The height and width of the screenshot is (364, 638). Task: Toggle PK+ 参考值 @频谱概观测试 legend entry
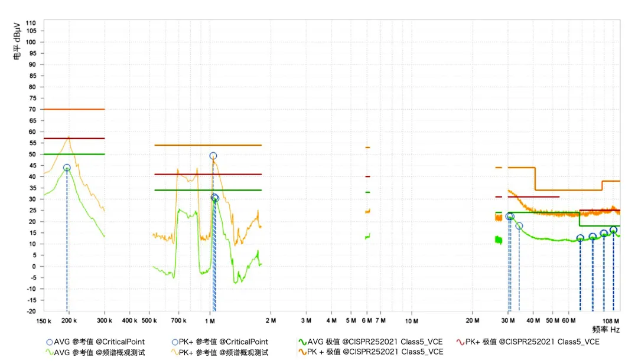click(220, 352)
